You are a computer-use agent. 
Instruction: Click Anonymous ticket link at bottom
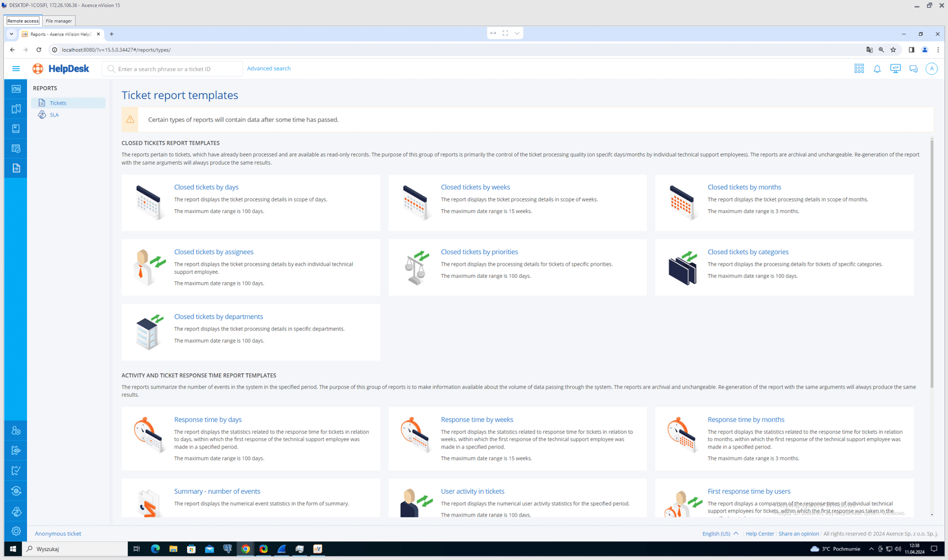[58, 533]
